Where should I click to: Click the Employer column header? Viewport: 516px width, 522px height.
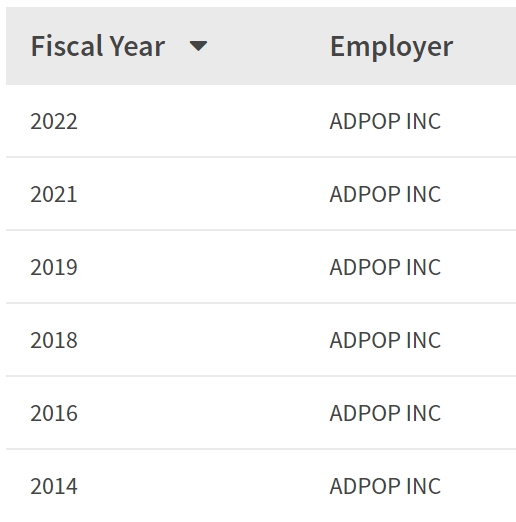point(391,47)
